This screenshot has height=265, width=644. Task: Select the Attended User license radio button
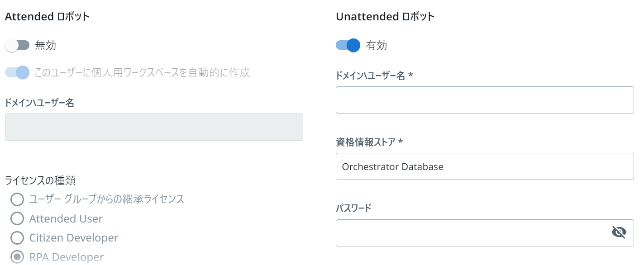click(17, 219)
